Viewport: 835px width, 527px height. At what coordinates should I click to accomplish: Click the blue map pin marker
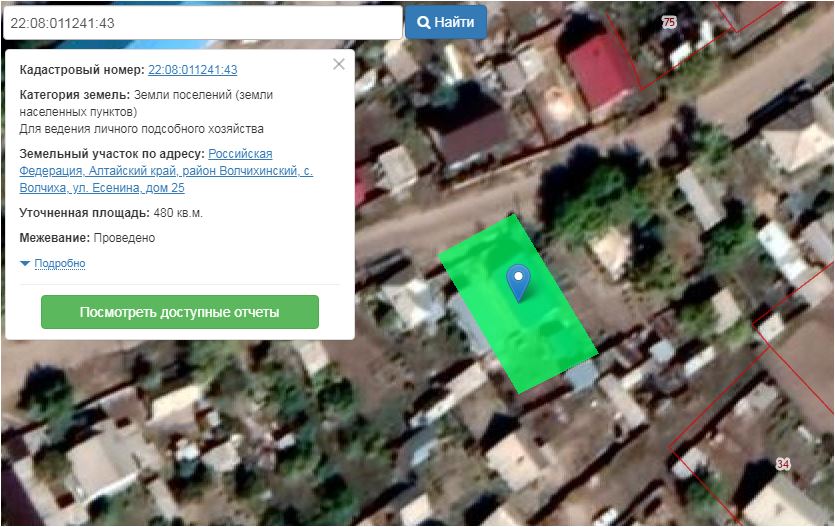click(x=518, y=282)
